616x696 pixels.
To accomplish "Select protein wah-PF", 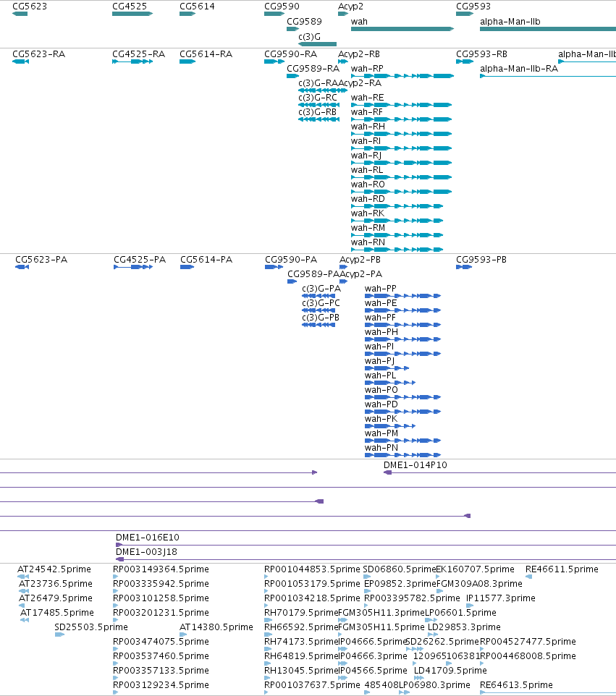I will coord(380,318).
